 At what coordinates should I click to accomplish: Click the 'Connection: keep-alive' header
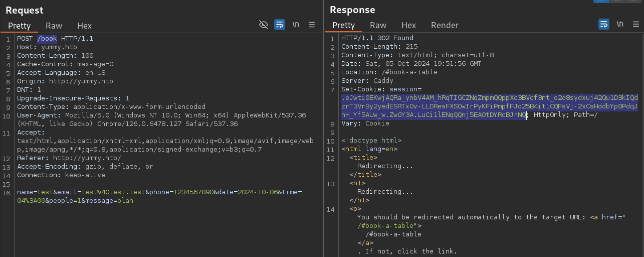[x=61, y=175]
